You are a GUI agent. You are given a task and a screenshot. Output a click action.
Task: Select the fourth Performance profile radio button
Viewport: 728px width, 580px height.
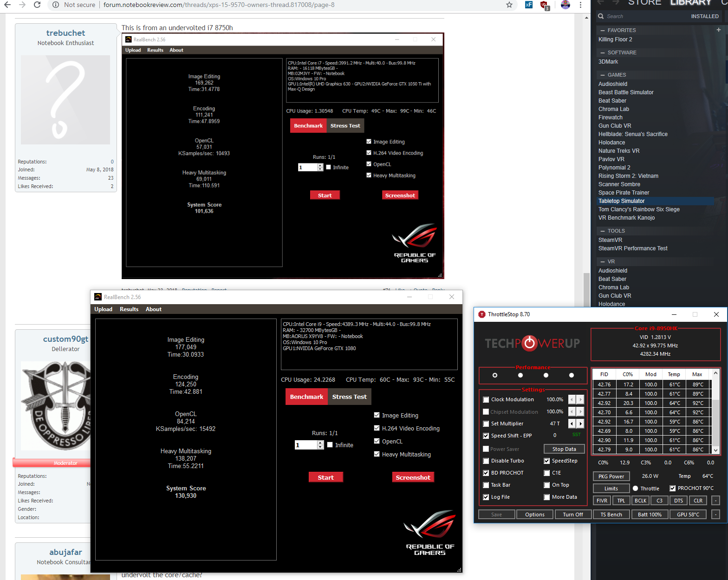click(x=572, y=375)
